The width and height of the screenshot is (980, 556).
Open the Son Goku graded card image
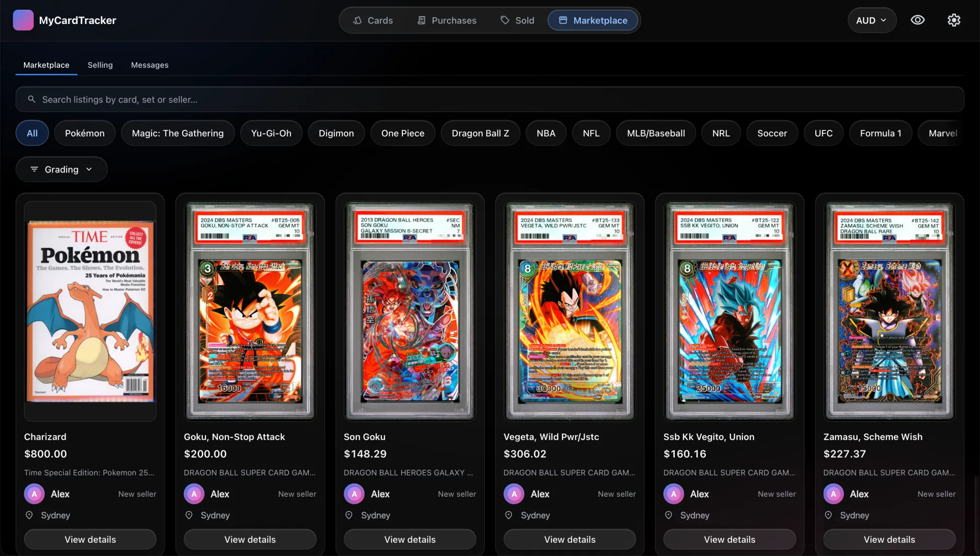pos(410,312)
